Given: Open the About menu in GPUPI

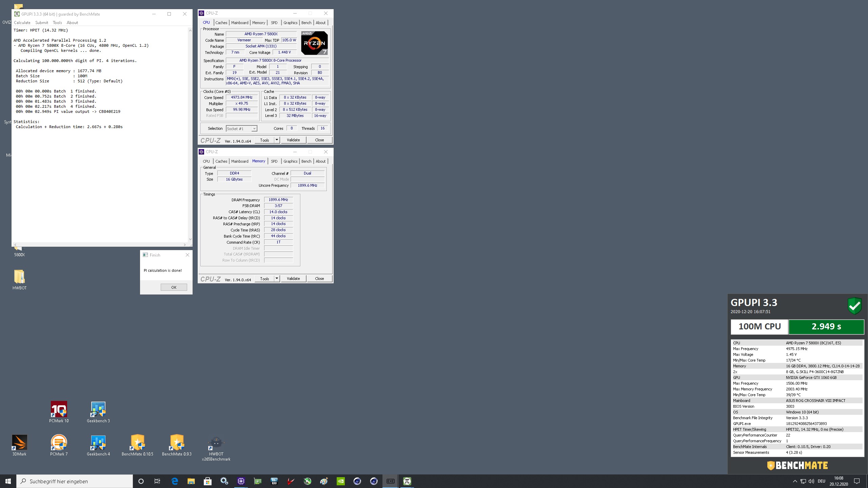Looking at the screenshot, I should click(72, 23).
